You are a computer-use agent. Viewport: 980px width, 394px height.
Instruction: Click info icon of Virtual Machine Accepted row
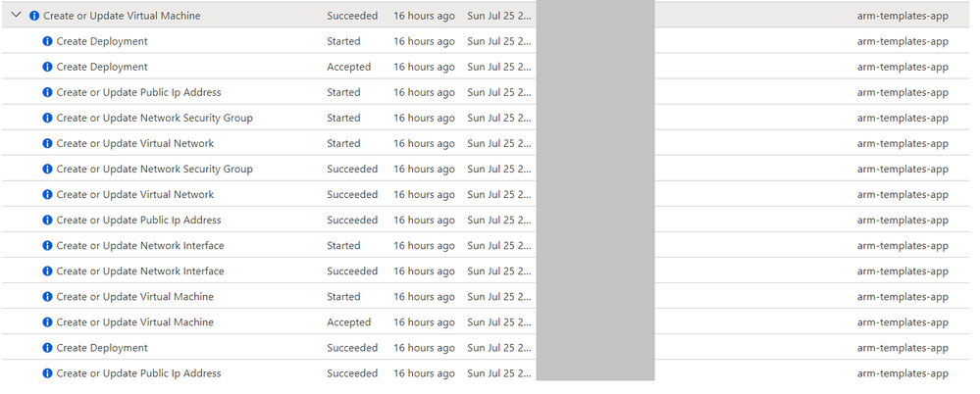(x=47, y=322)
